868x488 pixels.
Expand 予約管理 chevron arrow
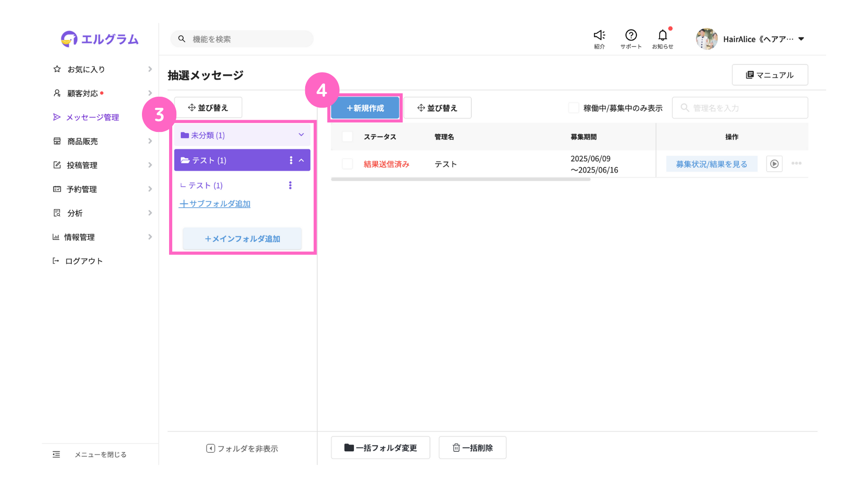pyautogui.click(x=150, y=189)
